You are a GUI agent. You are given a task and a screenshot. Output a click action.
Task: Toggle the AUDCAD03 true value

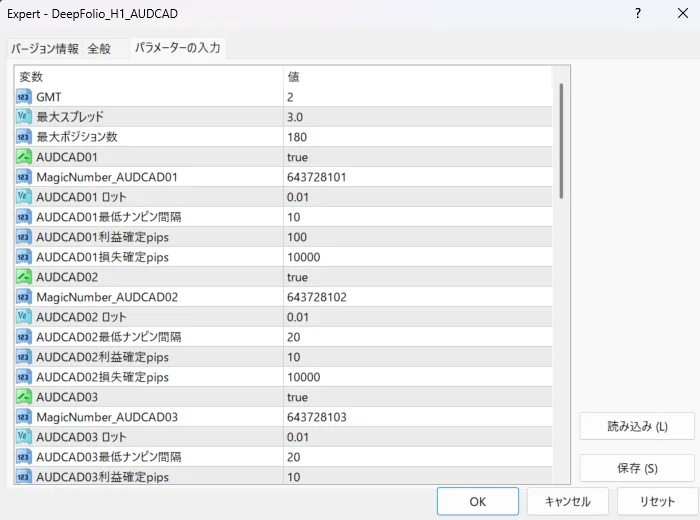(297, 397)
